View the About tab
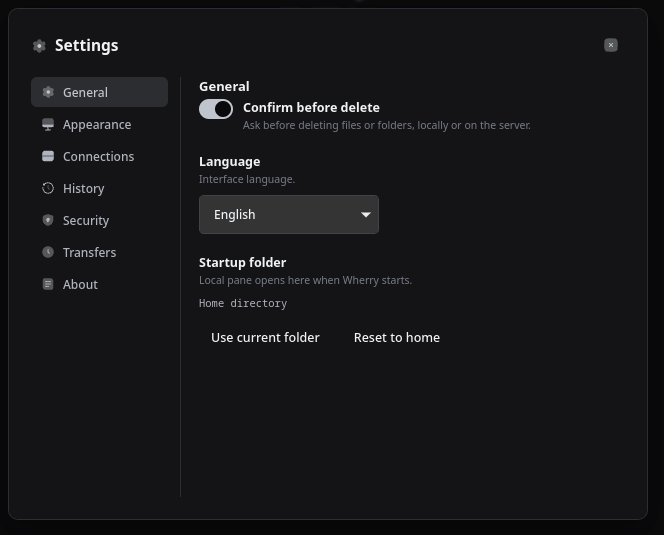Image resolution: width=664 pixels, height=535 pixels. pos(100,284)
